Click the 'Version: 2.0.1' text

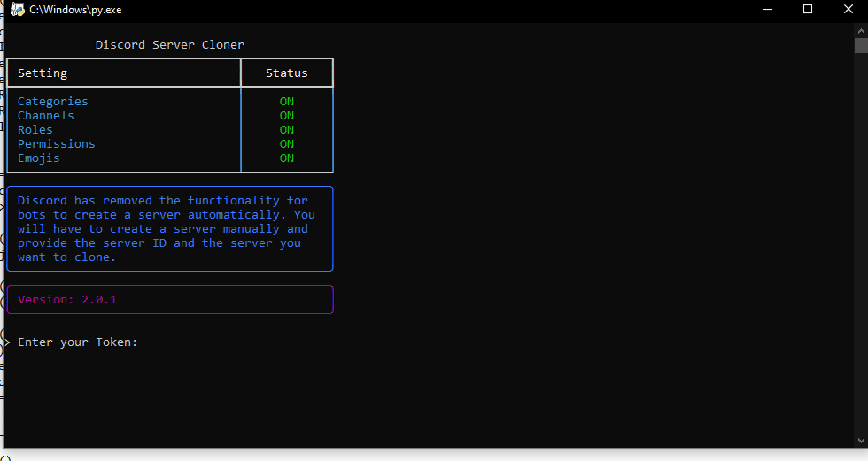tap(67, 300)
